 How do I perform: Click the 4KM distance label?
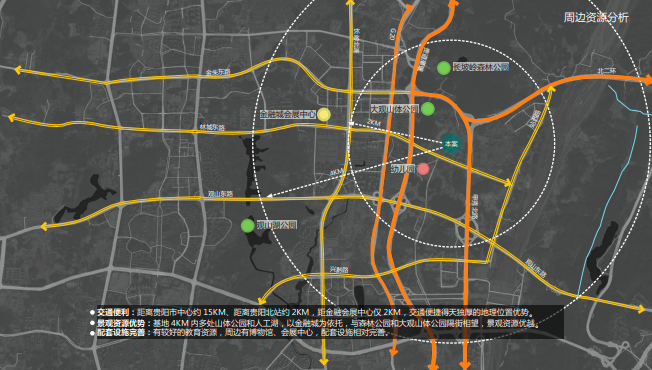click(336, 172)
